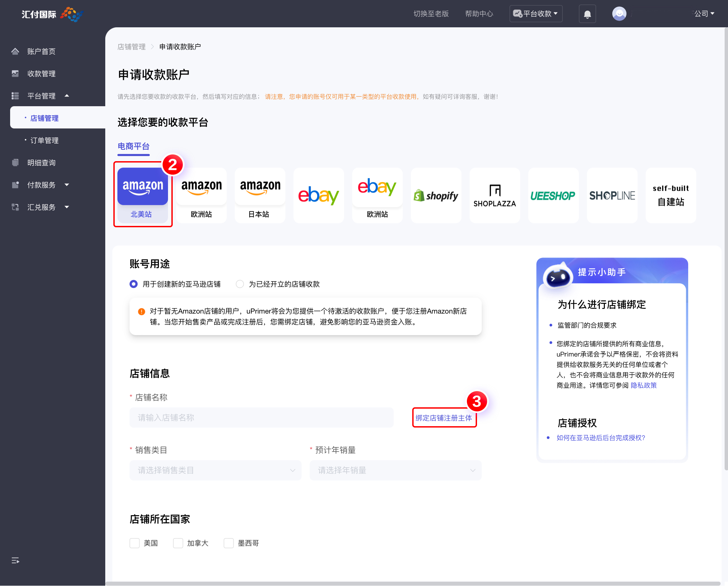
Task: Open the 平台收款 dropdown in header
Action: tap(536, 14)
